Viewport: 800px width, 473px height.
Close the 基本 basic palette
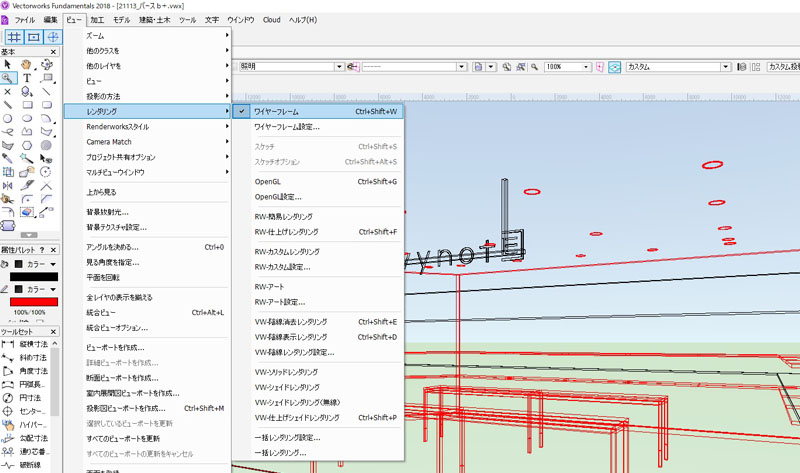pos(53,52)
